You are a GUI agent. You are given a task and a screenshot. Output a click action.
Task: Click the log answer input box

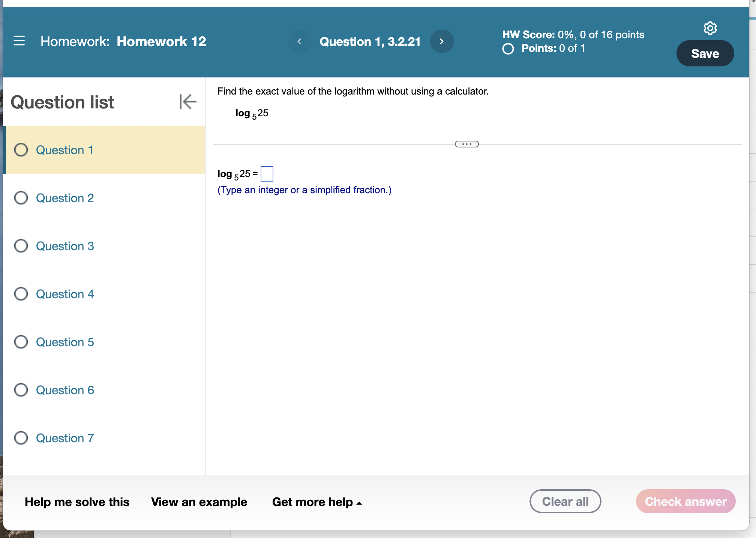267,174
